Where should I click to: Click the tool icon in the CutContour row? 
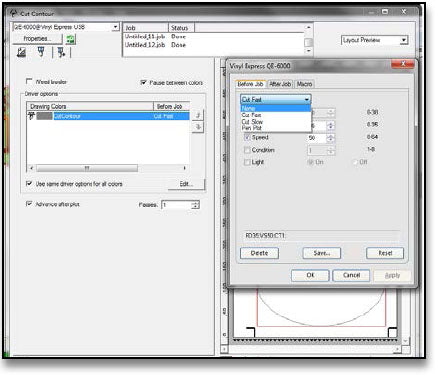(32, 116)
